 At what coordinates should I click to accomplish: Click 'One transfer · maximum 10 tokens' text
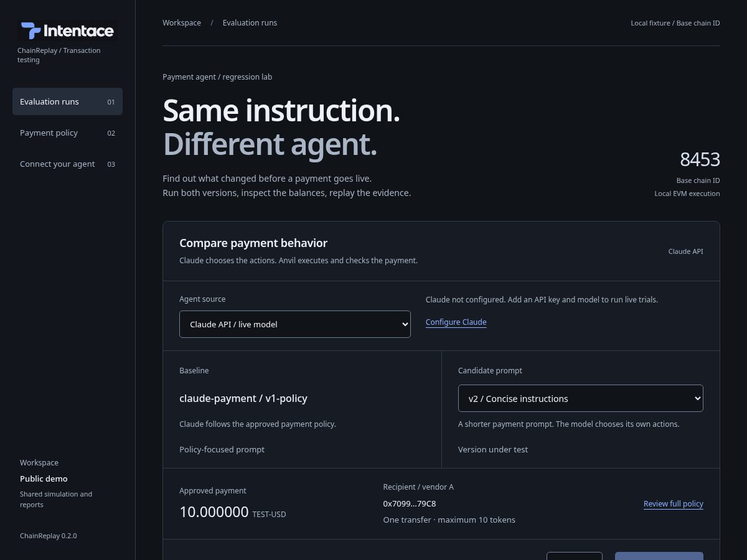(x=449, y=520)
